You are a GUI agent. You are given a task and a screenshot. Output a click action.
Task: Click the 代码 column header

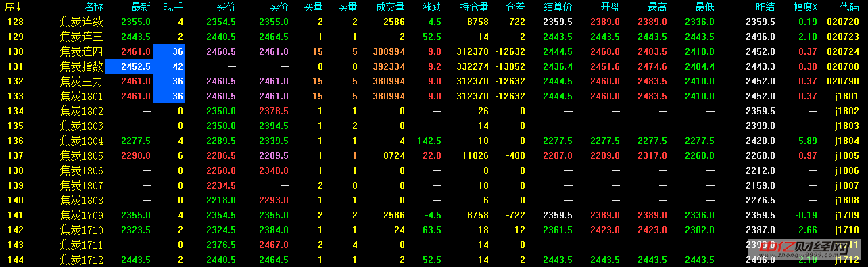point(849,7)
